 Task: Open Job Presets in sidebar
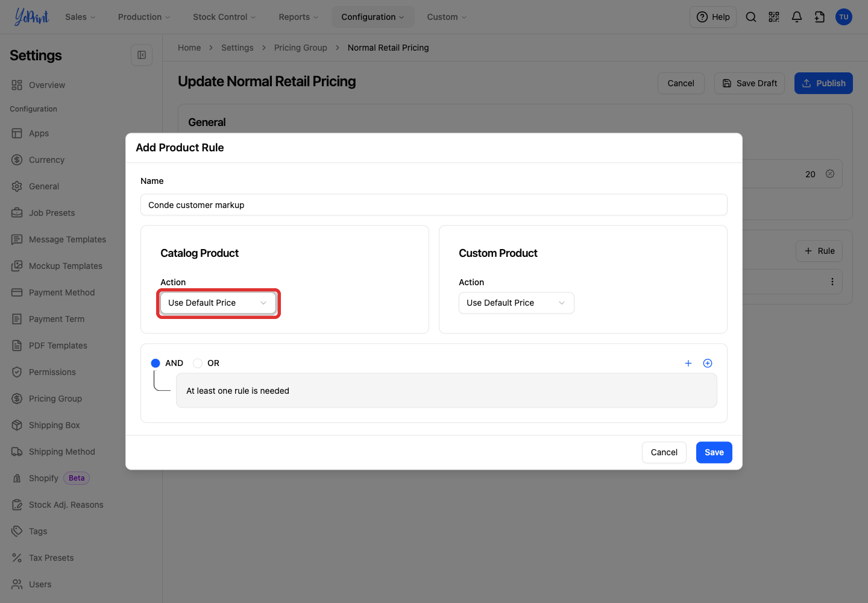coord(52,213)
